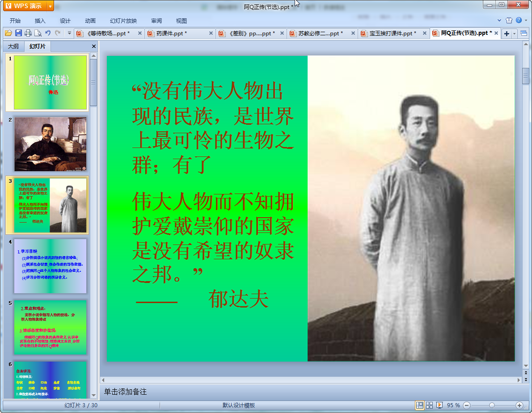This screenshot has height=413, width=532.
Task: Switch to the 《差别》pp....ppt document tab
Action: coord(247,33)
